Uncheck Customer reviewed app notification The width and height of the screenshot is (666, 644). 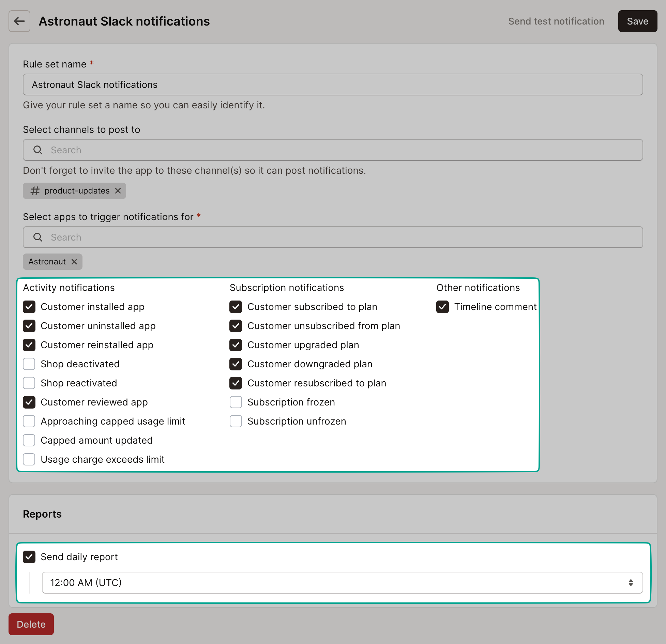point(29,402)
